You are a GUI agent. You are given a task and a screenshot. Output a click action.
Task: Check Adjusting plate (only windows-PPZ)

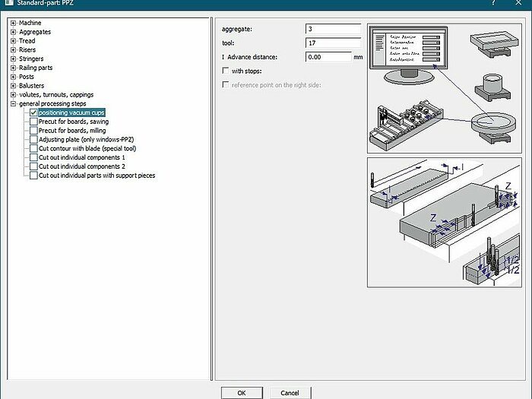tap(33, 139)
